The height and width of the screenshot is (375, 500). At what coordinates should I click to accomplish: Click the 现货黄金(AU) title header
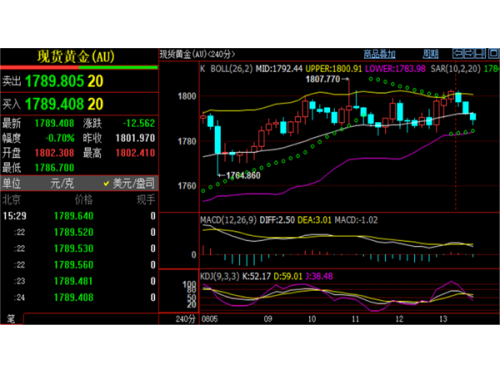pyautogui.click(x=76, y=57)
